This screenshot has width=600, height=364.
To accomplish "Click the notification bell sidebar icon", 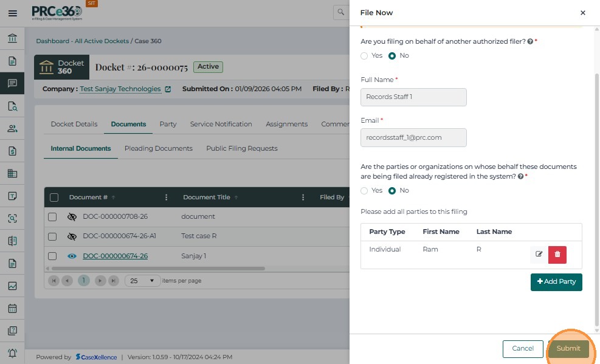I will (x=12, y=353).
